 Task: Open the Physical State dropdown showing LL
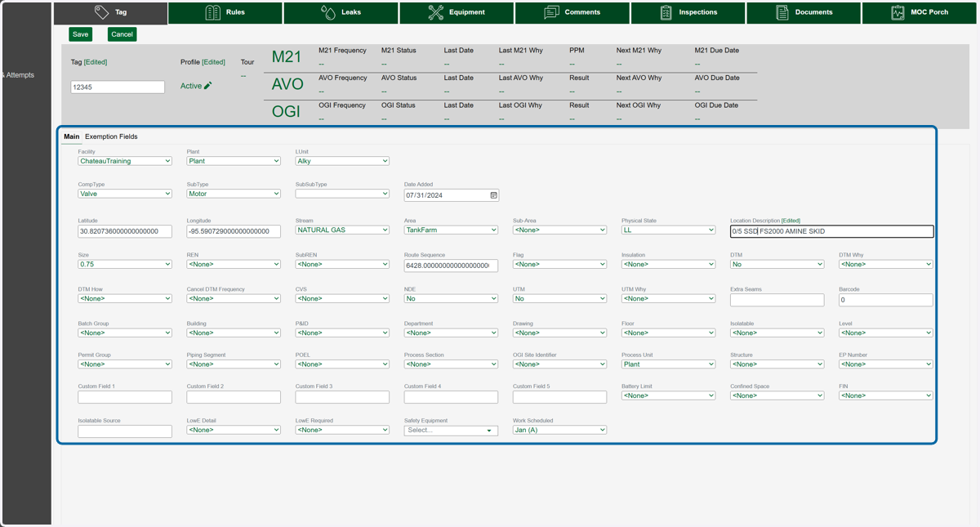(668, 230)
